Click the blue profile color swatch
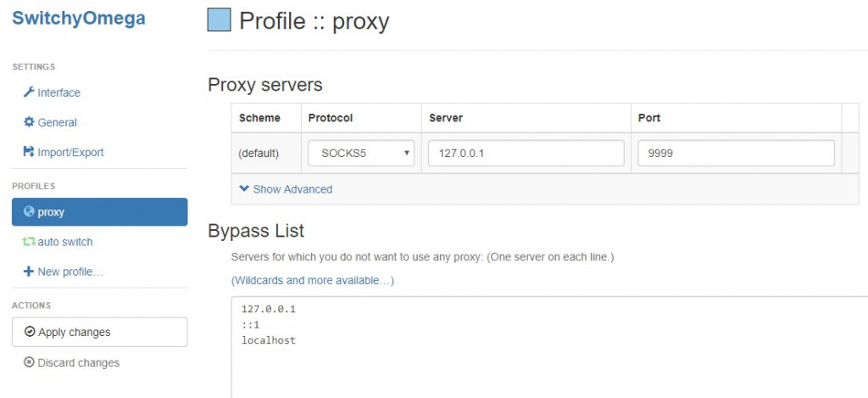 click(x=219, y=20)
